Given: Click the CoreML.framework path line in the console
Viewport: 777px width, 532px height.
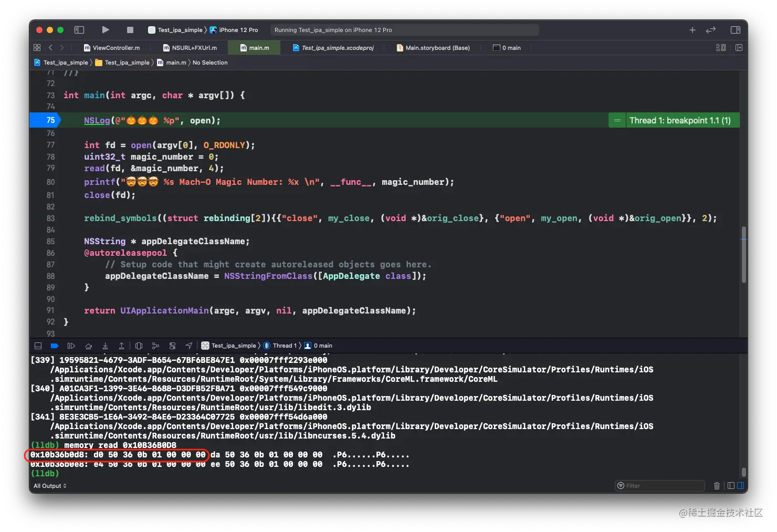Looking at the screenshot, I should tap(274, 379).
